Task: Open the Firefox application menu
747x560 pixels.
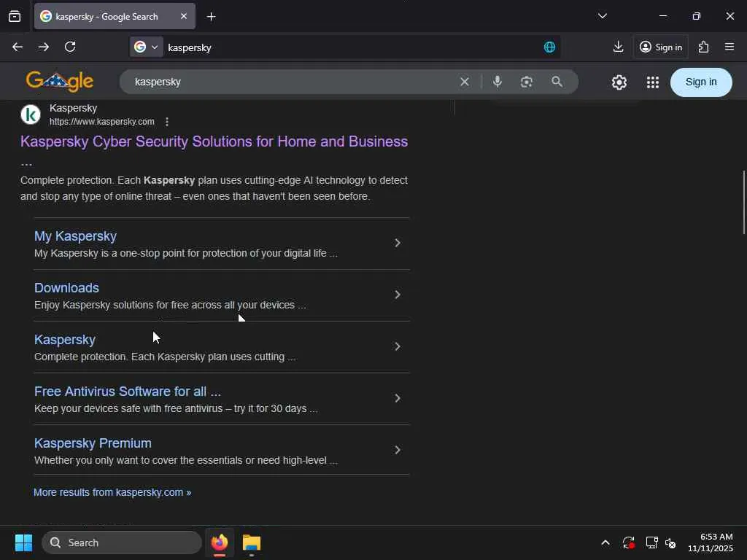Action: [x=729, y=47]
